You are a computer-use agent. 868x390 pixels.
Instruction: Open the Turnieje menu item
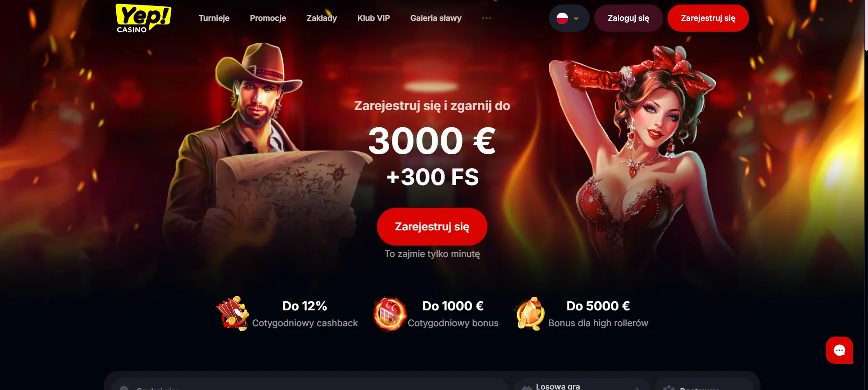214,18
